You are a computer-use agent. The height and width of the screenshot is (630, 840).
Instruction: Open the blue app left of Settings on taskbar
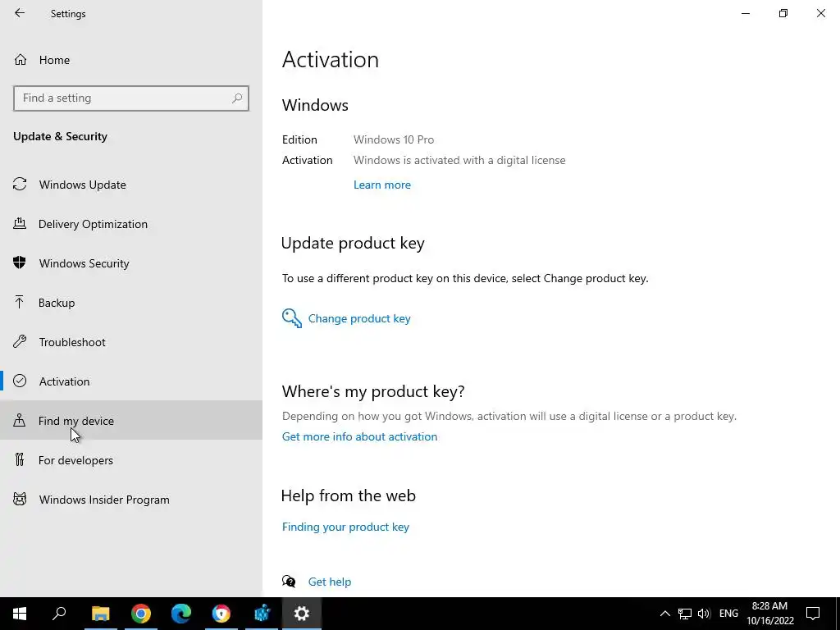(262, 614)
